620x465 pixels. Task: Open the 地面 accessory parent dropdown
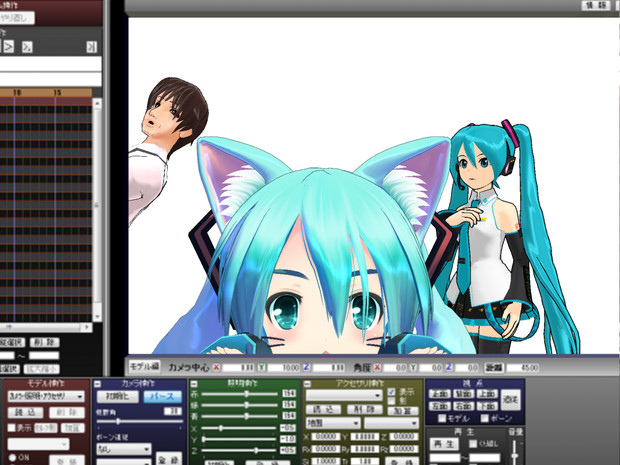tap(333, 423)
